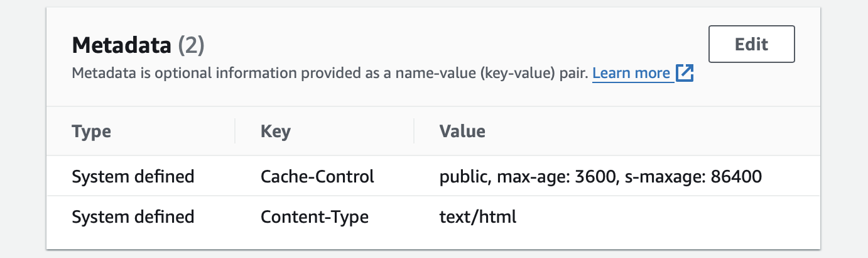Sort by the Key column header
Viewport: 868px width, 258px height.
pyautogui.click(x=276, y=132)
